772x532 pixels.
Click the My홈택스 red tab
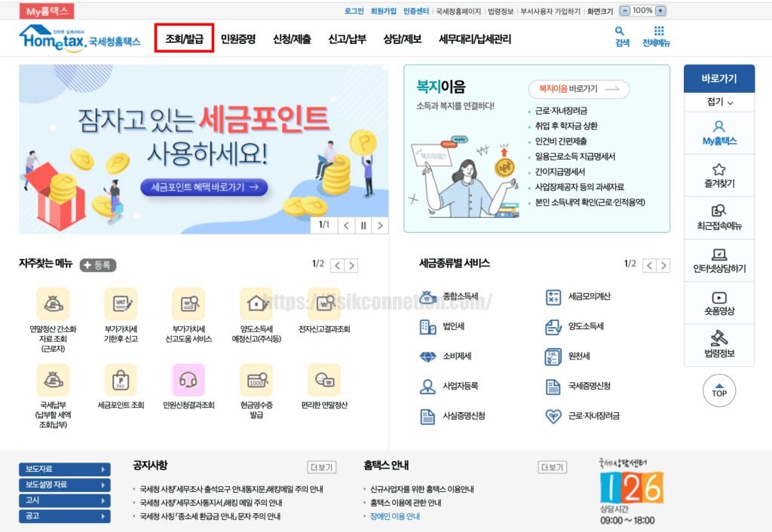pos(47,11)
